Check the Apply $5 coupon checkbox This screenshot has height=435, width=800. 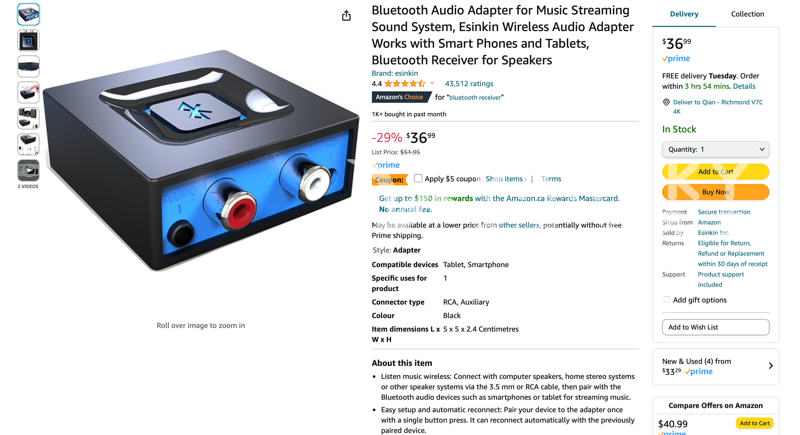point(418,178)
